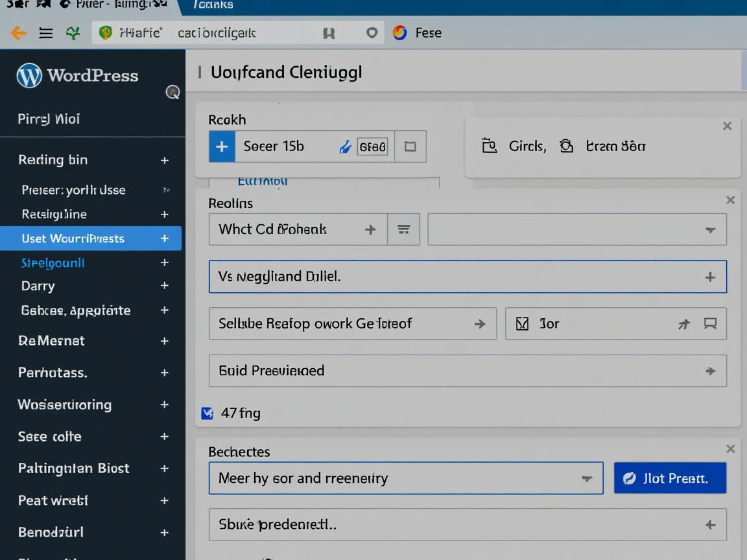Screen dimensions: 747x560
Task: Click the comment icon in the Jor field
Action: tap(710, 324)
